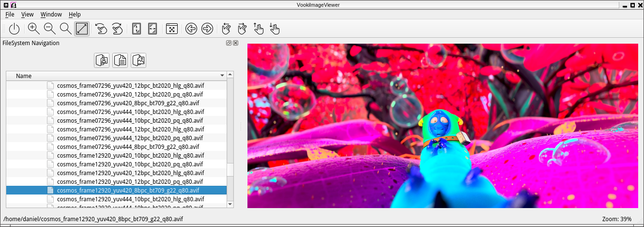Maximize the VookiImageViewer window
This screenshot has width=644, height=227.
(631, 4)
